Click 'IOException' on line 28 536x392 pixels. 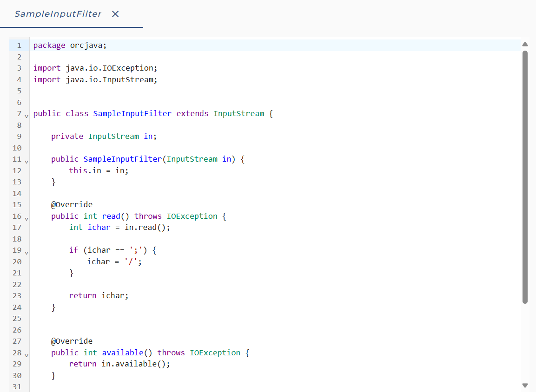215,353
